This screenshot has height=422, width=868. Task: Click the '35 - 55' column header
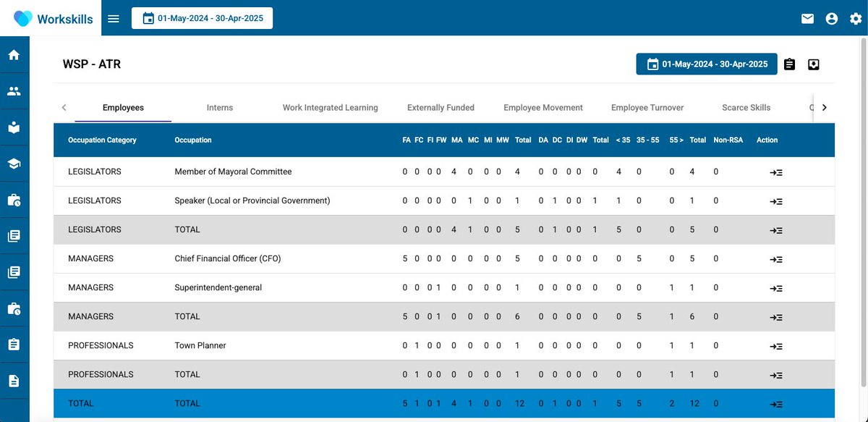click(x=647, y=140)
